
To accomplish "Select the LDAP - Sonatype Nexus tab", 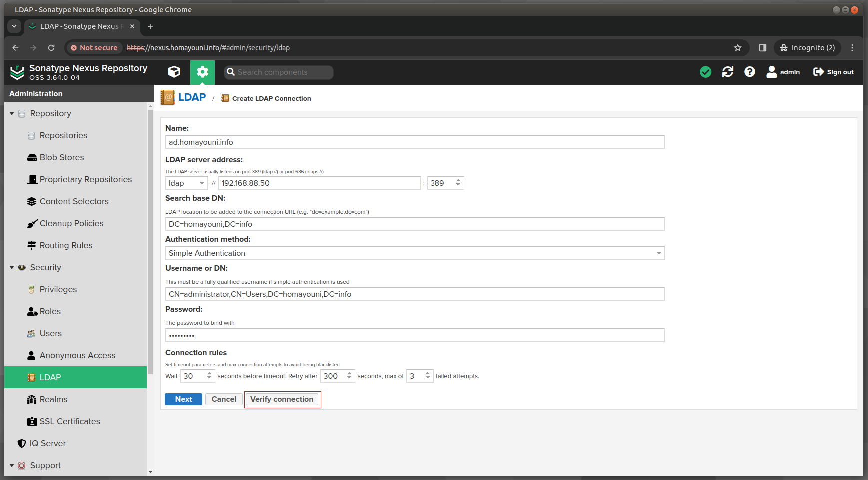I will 82,26.
